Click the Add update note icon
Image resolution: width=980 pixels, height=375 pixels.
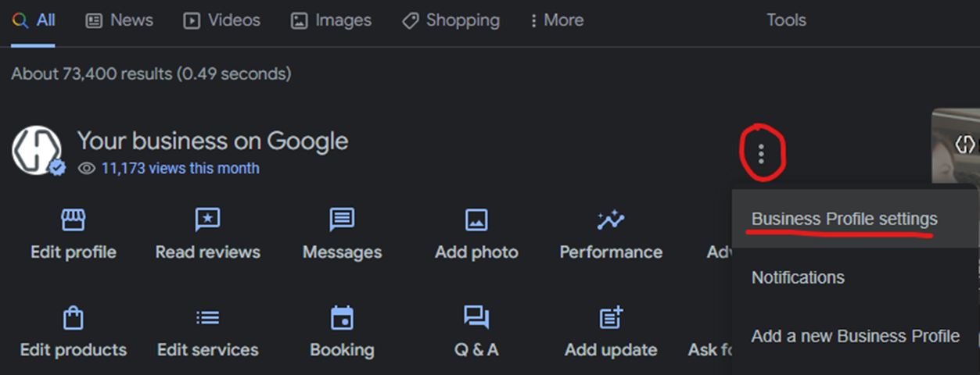tap(610, 317)
